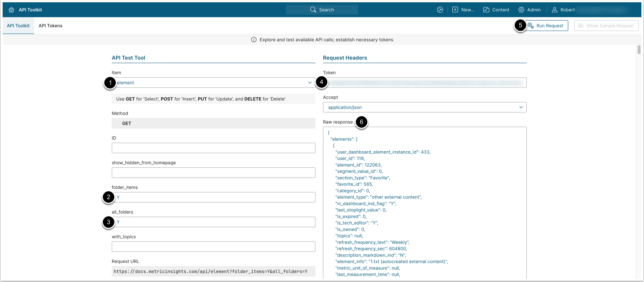The image size is (644, 282).
Task: Click into the ID input field
Action: coord(213,148)
